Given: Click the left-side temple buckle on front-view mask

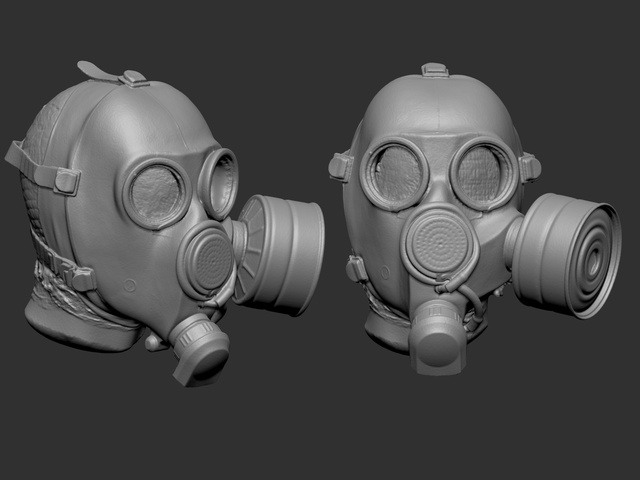Looking at the screenshot, I should point(340,167).
